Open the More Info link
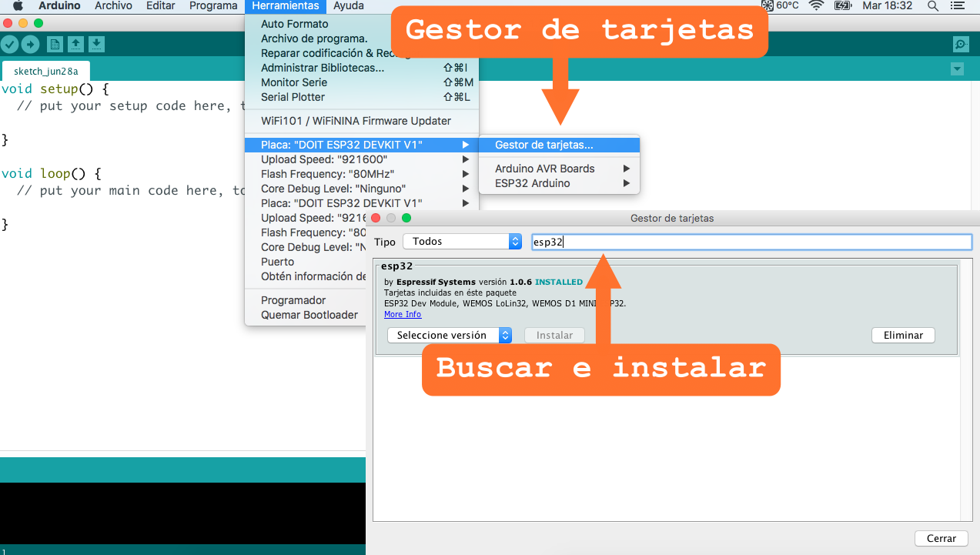Viewport: 980px width, 555px height. 403,314
